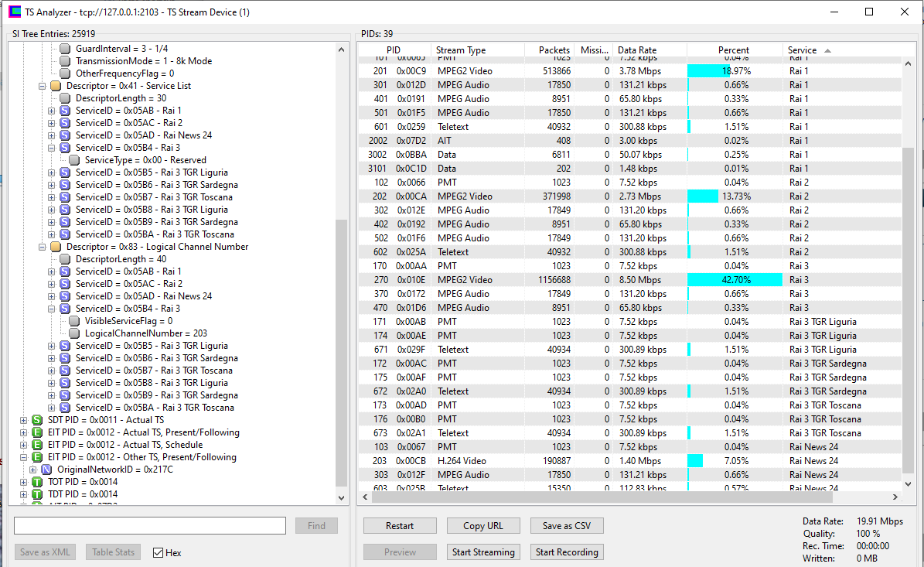924x567 pixels.
Task: Click Save as CSV button
Action: (567, 526)
